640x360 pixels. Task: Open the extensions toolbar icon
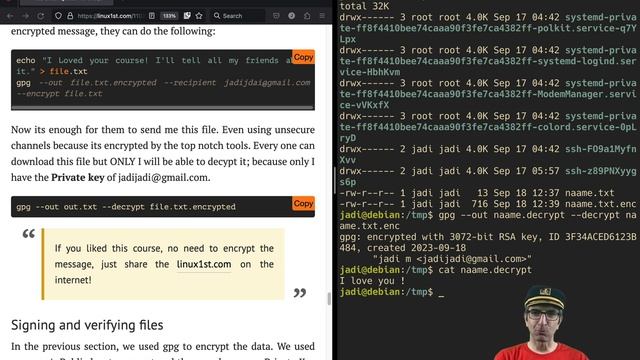coord(307,16)
